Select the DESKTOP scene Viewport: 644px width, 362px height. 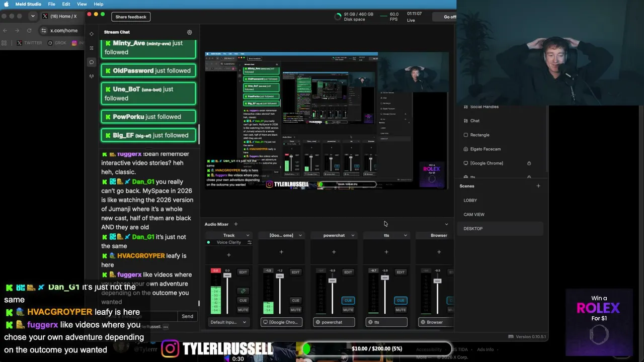(x=501, y=228)
